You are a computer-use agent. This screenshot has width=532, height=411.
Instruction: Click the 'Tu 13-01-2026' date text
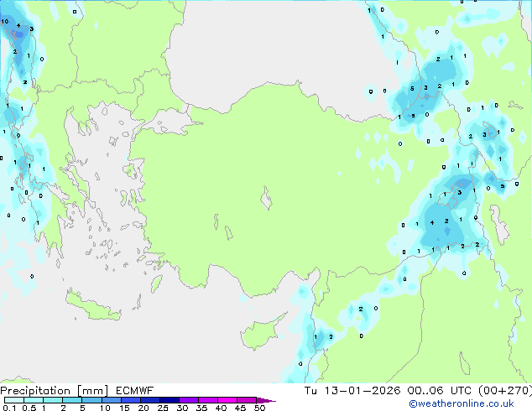tap(352, 391)
